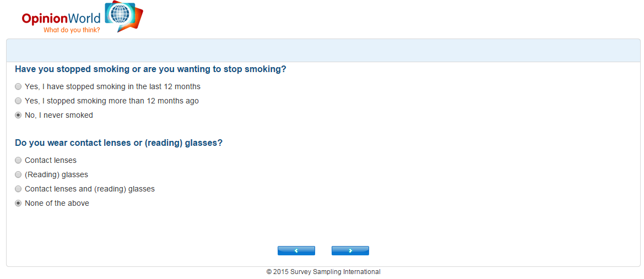Click the OpinionWorld logo text

click(61, 19)
